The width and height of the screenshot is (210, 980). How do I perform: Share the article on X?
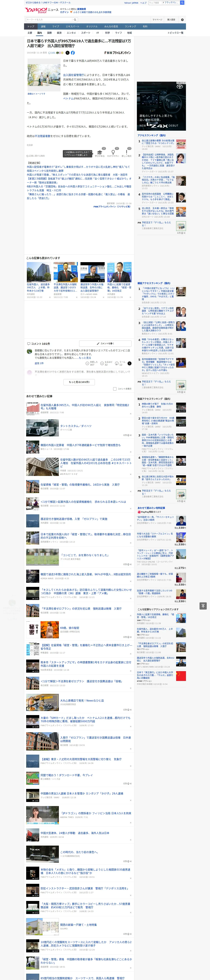coord(67,53)
